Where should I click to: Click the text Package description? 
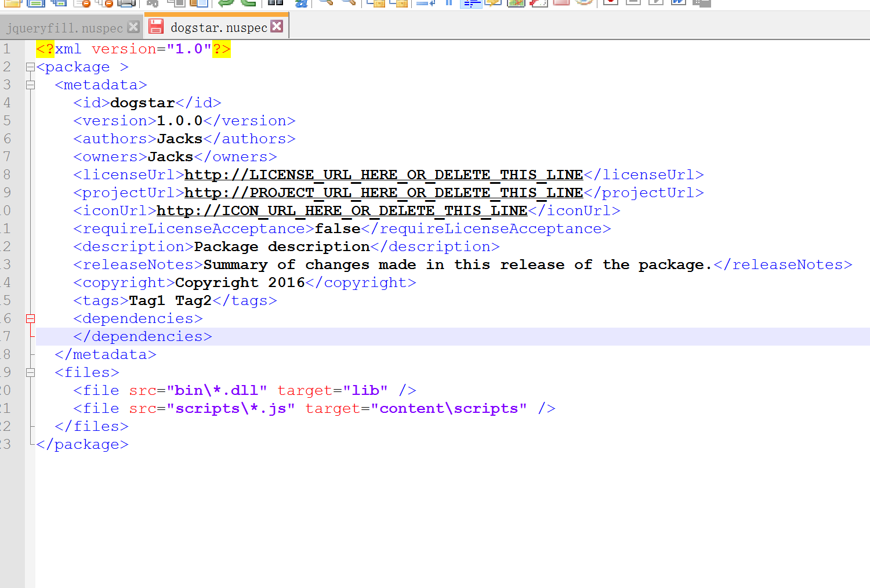click(x=282, y=247)
